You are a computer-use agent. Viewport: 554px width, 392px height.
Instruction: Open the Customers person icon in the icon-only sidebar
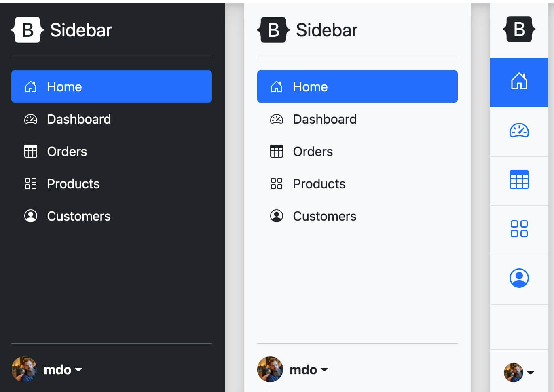[x=519, y=278]
